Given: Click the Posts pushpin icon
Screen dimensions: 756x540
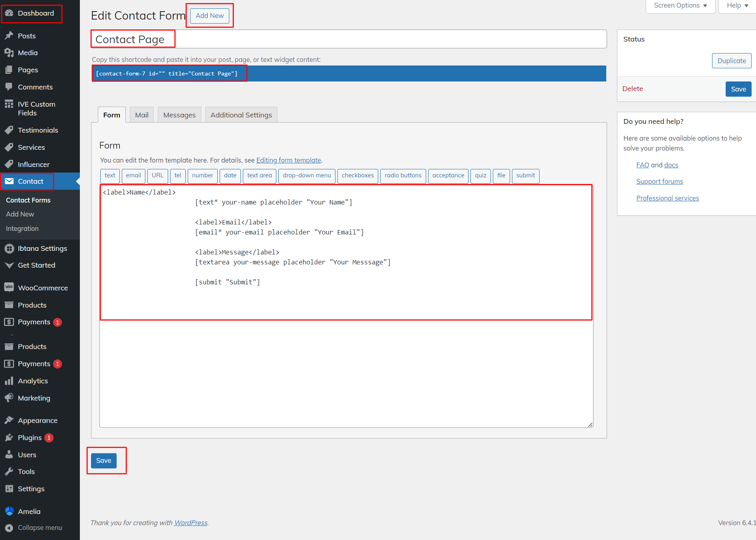Looking at the screenshot, I should coord(9,36).
